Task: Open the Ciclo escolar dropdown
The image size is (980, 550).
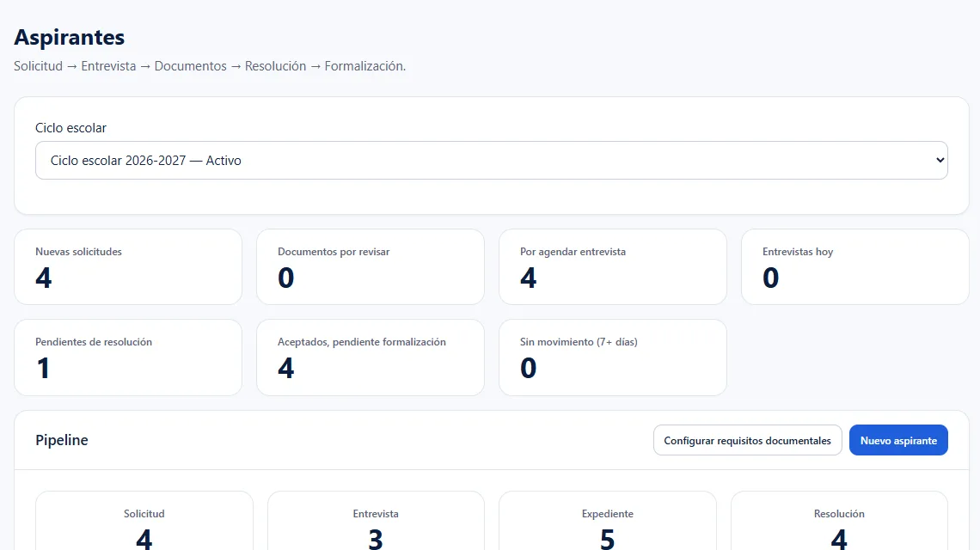Action: click(x=491, y=161)
